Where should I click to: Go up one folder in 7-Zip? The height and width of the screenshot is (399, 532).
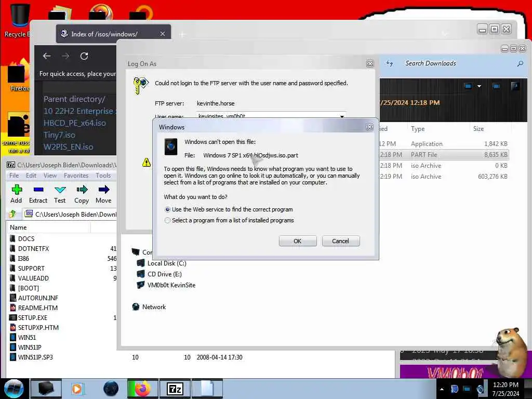tap(13, 214)
